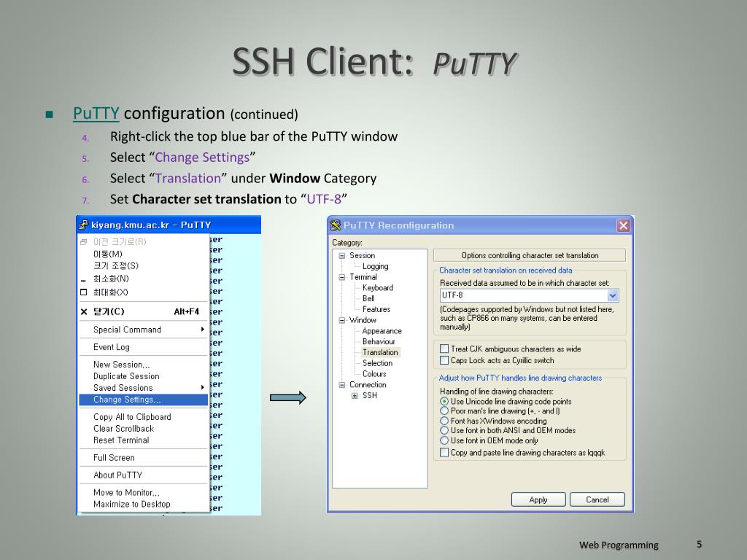Screen dimensions: 747x560
Task: Select Connection in the Category tree
Action: [x=368, y=385]
